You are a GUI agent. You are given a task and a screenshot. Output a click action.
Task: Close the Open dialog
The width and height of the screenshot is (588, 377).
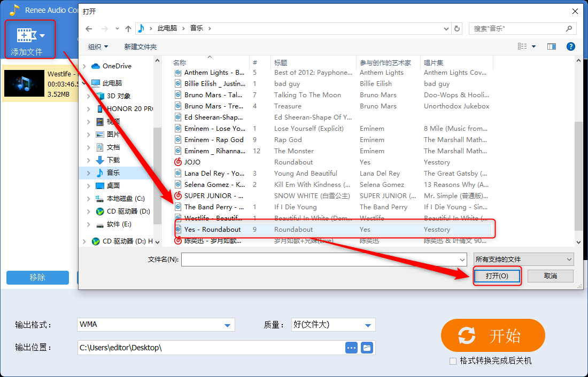pos(575,12)
